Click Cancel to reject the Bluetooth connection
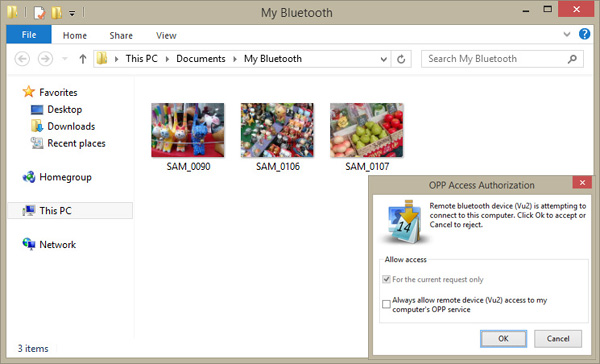Screen dimensions: 600x364 [558, 339]
